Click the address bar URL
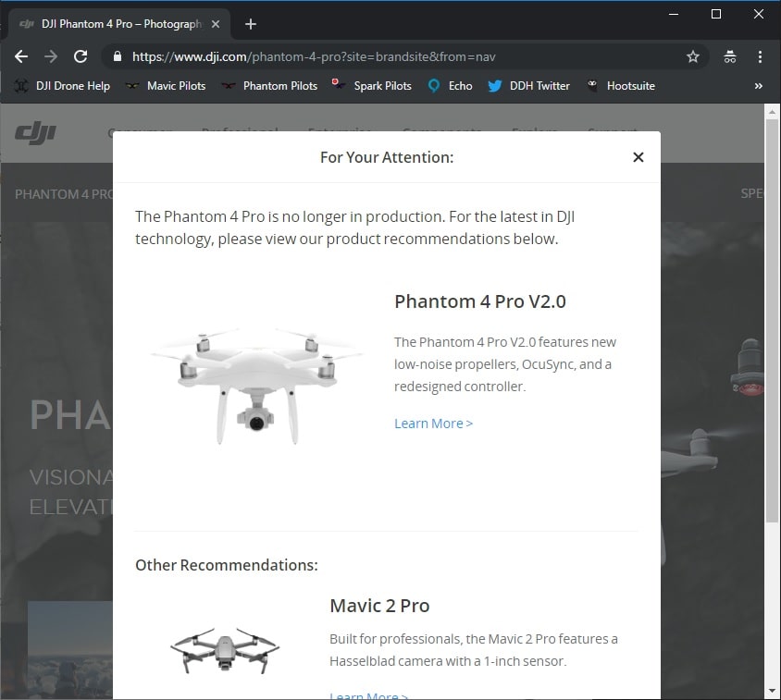The height and width of the screenshot is (700, 781). click(x=314, y=56)
